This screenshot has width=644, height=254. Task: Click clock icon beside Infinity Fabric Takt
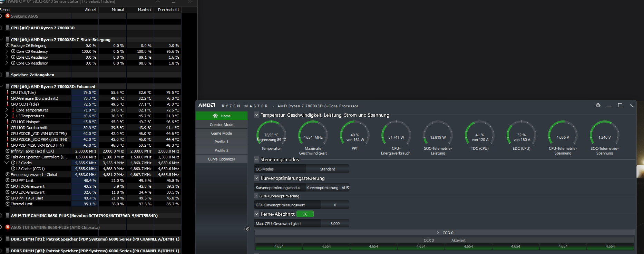[8, 151]
